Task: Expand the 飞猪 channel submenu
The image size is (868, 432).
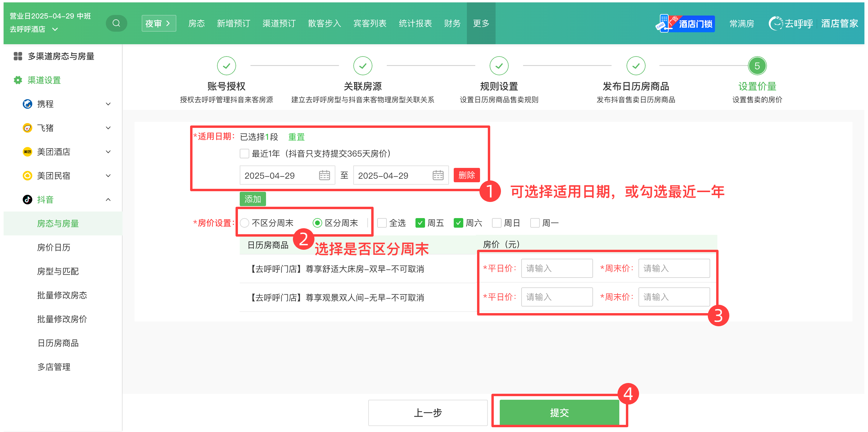Action: (x=108, y=128)
